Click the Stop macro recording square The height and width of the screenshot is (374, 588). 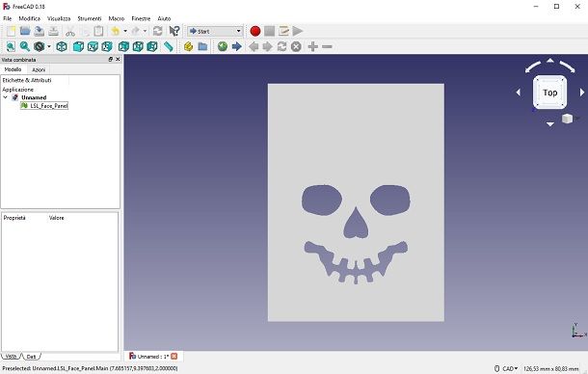tap(269, 31)
